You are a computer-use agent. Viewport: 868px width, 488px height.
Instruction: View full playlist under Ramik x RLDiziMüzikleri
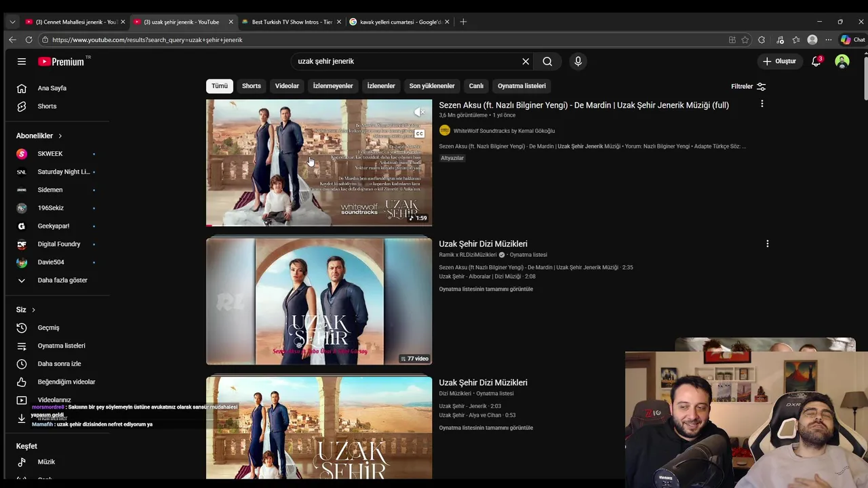tap(486, 289)
